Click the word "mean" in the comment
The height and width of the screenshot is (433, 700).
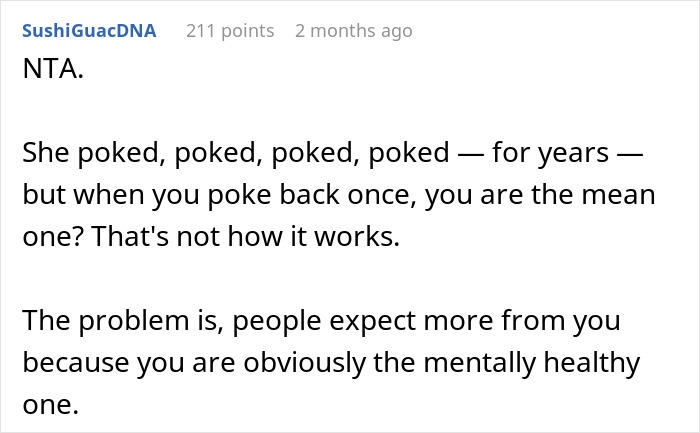tap(622, 196)
